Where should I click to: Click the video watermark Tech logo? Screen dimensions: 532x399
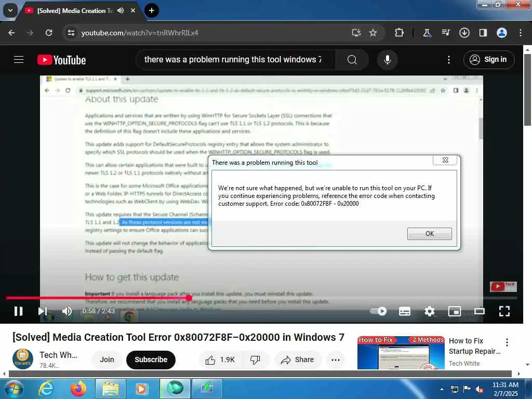[x=503, y=287]
